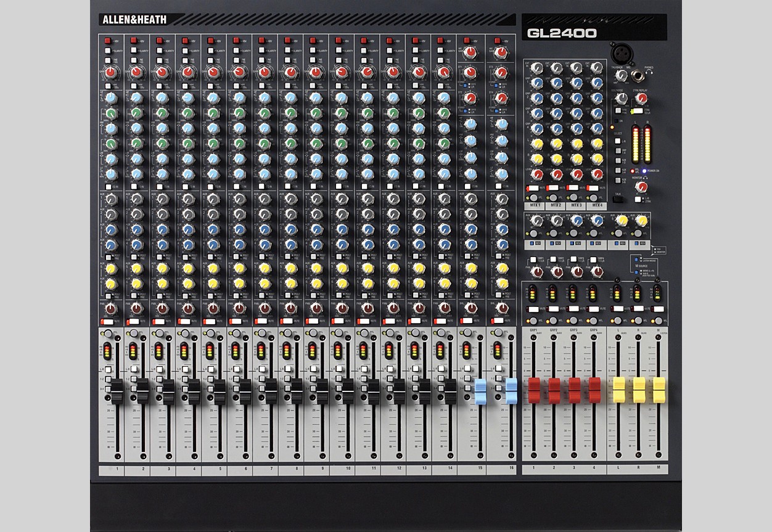Click the talkback mic level knob
This screenshot has width=772, height=532.
point(621,75)
